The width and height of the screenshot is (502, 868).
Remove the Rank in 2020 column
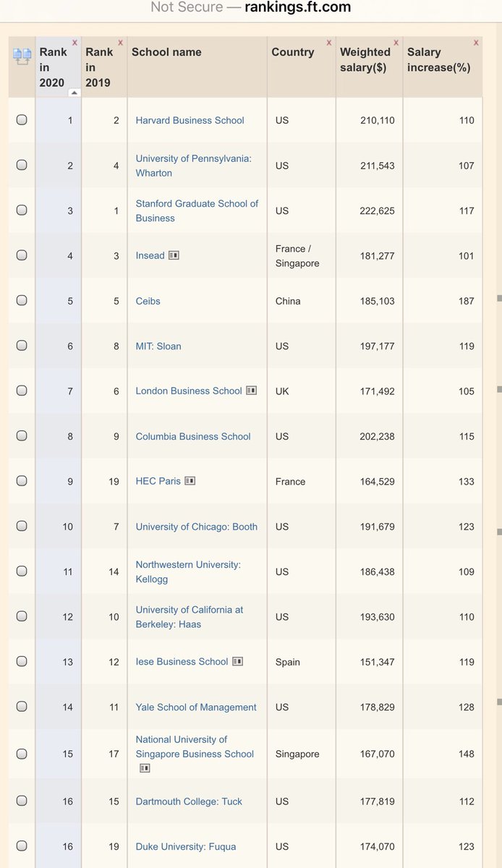(x=75, y=43)
